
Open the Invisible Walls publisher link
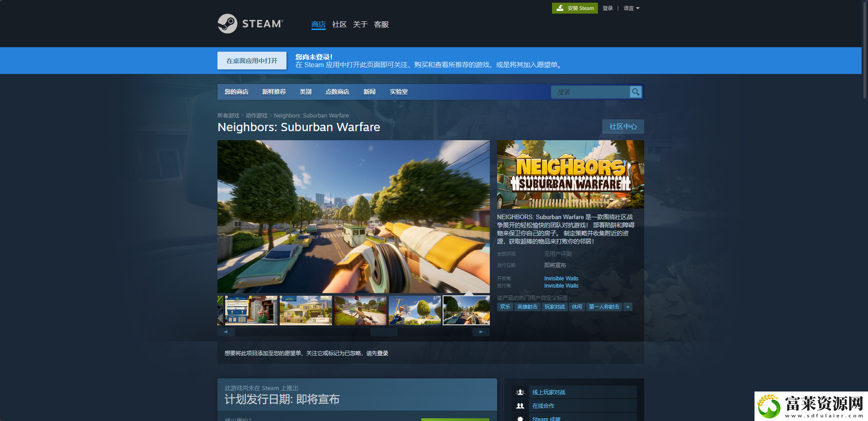561,286
